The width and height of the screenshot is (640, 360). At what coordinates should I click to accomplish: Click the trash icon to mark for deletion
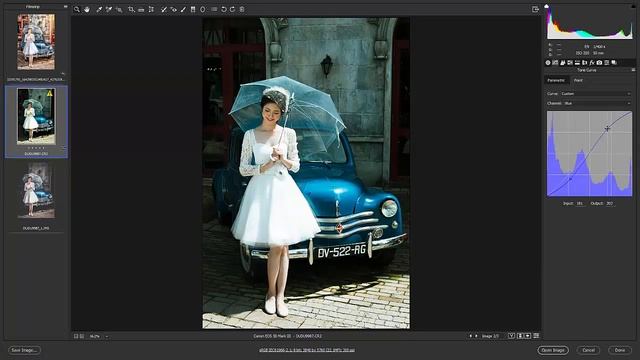[242, 9]
